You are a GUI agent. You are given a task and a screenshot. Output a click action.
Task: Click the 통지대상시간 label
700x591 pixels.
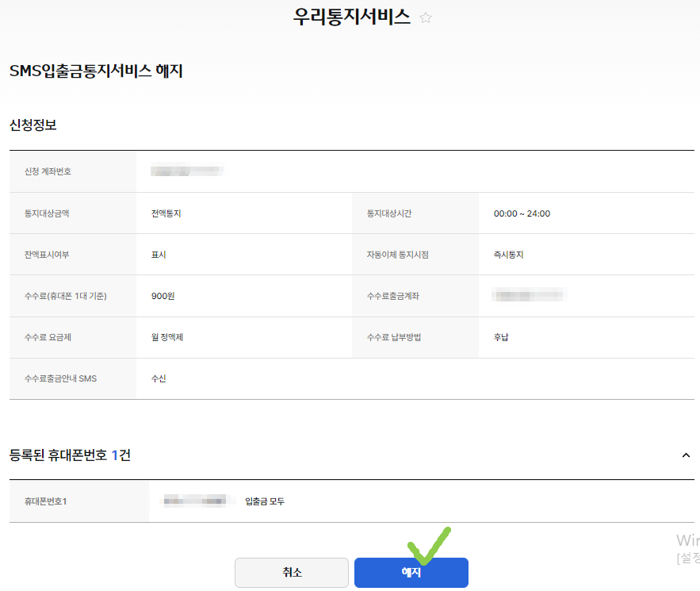point(388,213)
